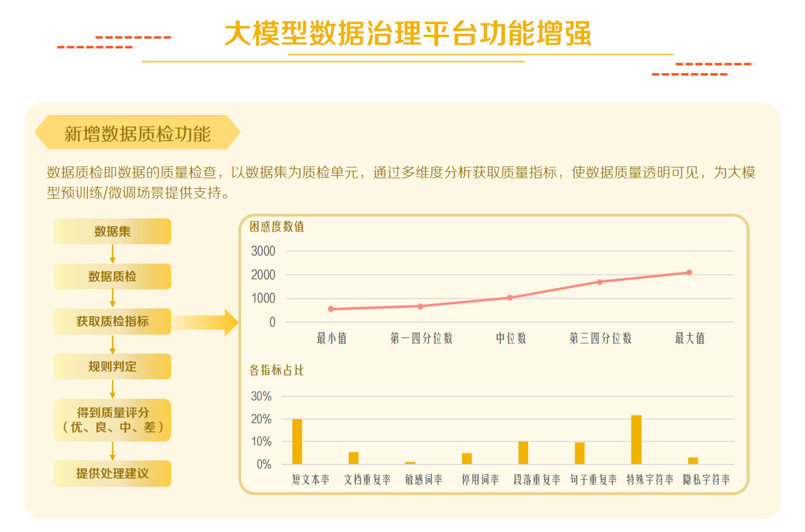Click the 规则判定 step box

[112, 367]
